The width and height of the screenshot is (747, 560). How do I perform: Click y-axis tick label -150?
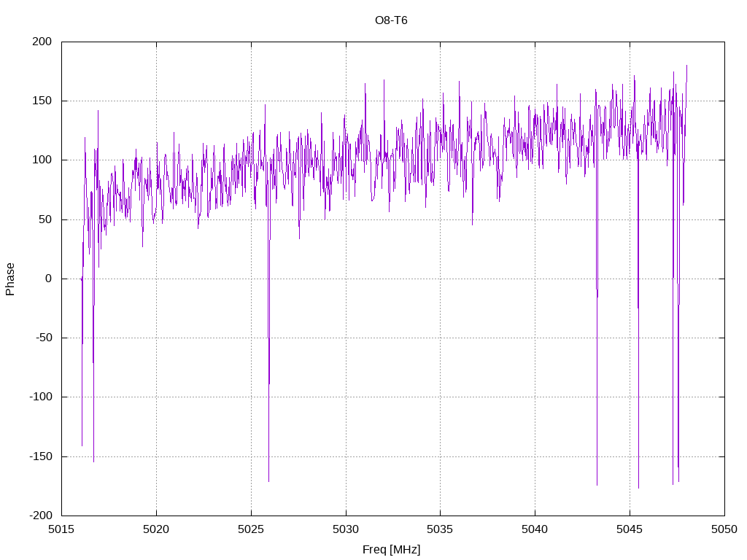click(41, 456)
